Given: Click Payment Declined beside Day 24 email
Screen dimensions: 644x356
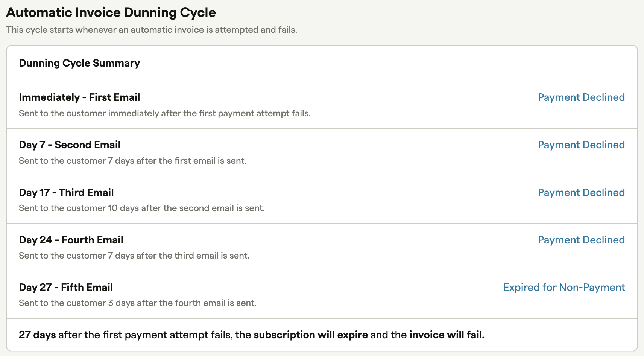Looking at the screenshot, I should click(581, 240).
